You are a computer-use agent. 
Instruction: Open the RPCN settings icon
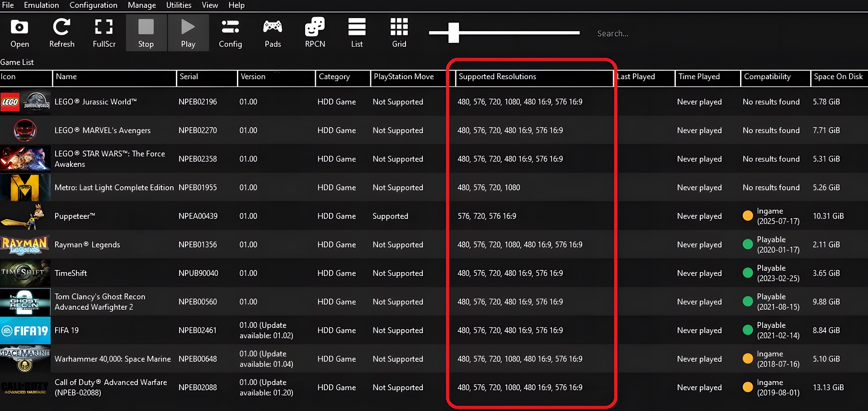pyautogui.click(x=315, y=33)
